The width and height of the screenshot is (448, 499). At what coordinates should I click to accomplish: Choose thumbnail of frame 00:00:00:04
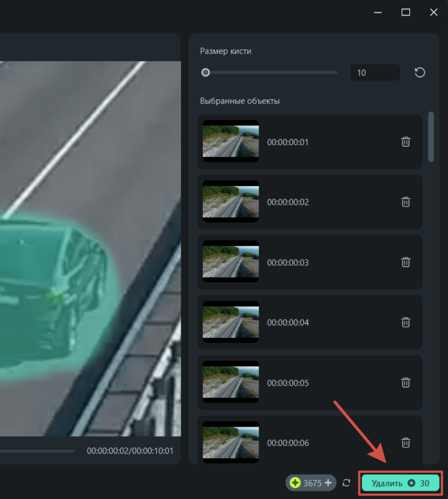tap(231, 322)
